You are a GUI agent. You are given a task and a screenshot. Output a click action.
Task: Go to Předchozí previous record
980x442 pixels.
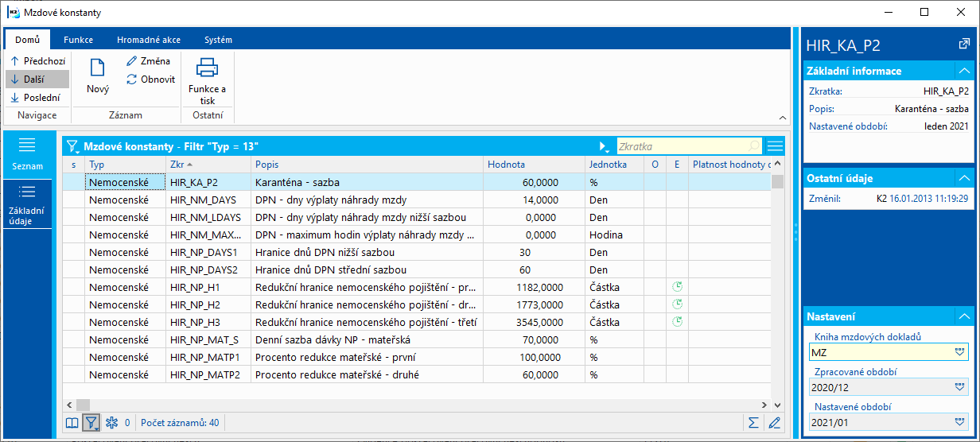[37, 60]
